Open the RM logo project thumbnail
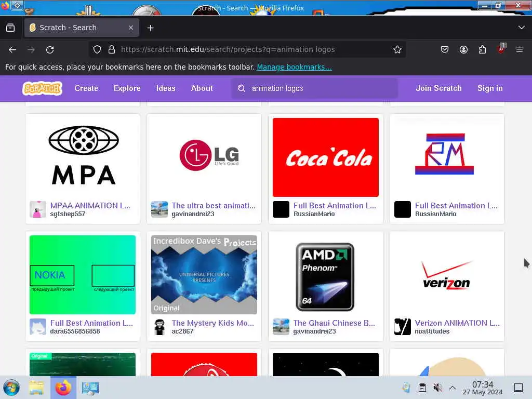 [x=447, y=157]
